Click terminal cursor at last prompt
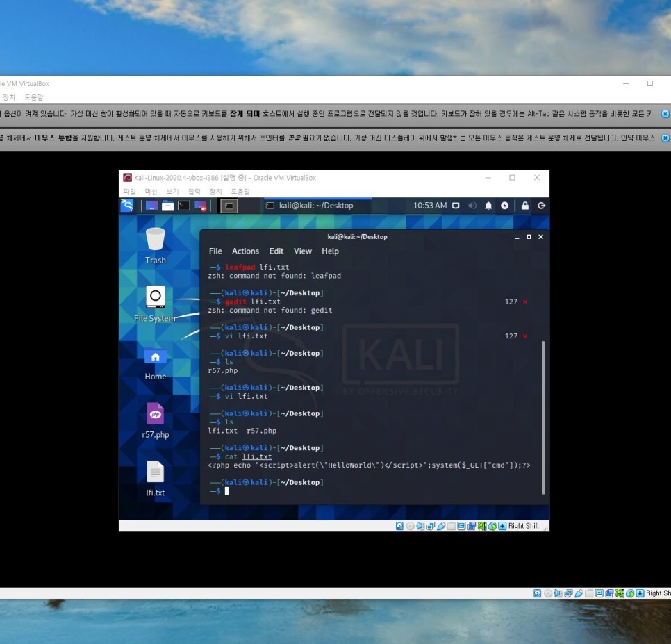Screen dimensions: 671x644 (x=227, y=491)
